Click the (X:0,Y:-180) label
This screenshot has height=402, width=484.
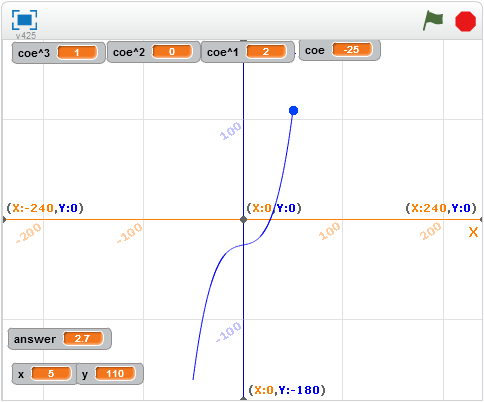[287, 390]
